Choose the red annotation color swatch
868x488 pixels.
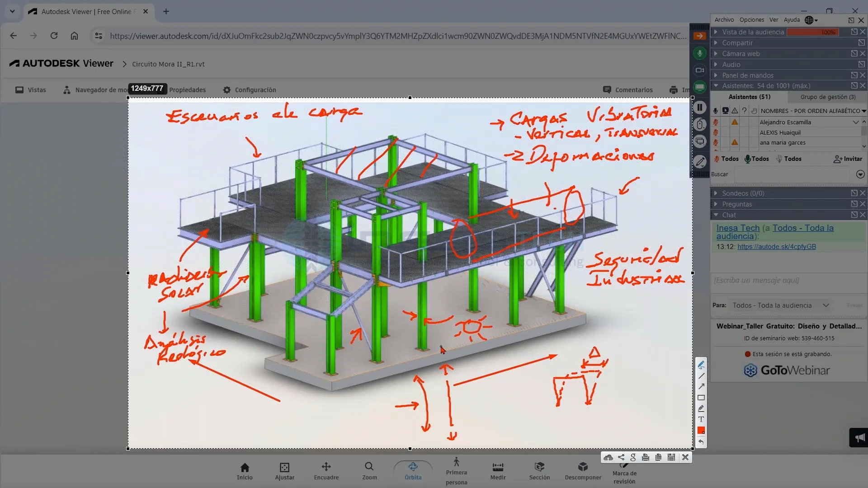tap(701, 431)
